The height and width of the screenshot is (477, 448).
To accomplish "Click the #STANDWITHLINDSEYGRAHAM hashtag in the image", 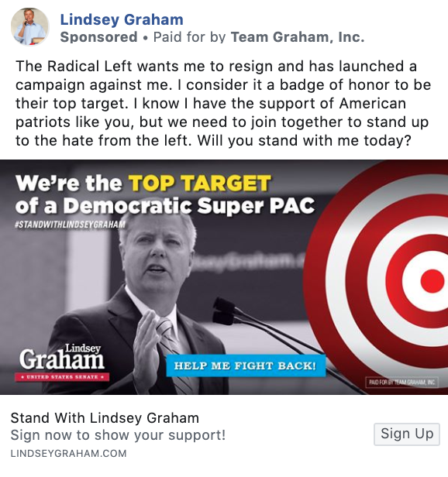I will [x=70, y=225].
